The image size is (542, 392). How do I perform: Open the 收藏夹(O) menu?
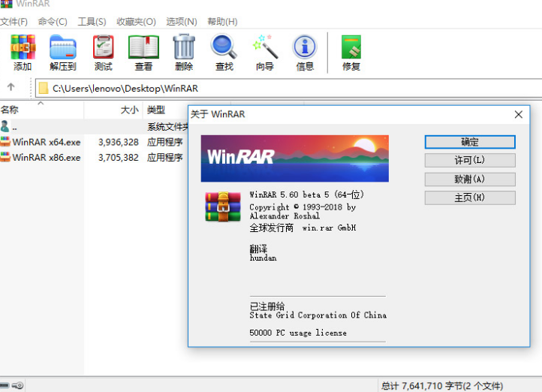(136, 22)
